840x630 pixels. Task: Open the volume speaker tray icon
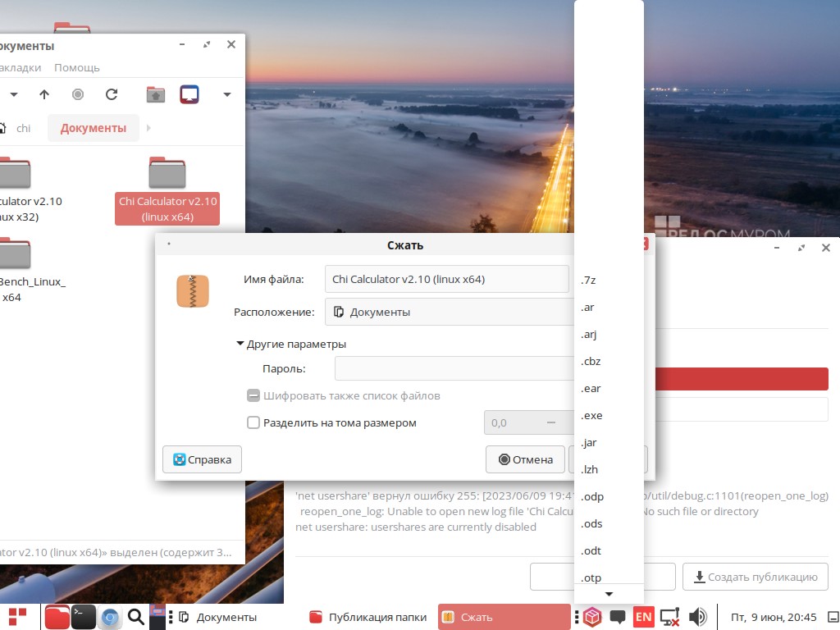(x=697, y=617)
